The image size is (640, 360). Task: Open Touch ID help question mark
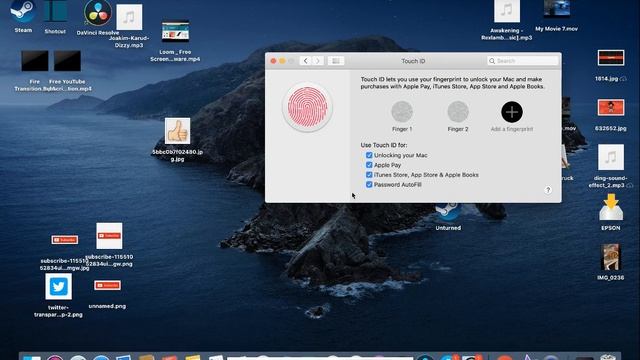click(x=548, y=190)
